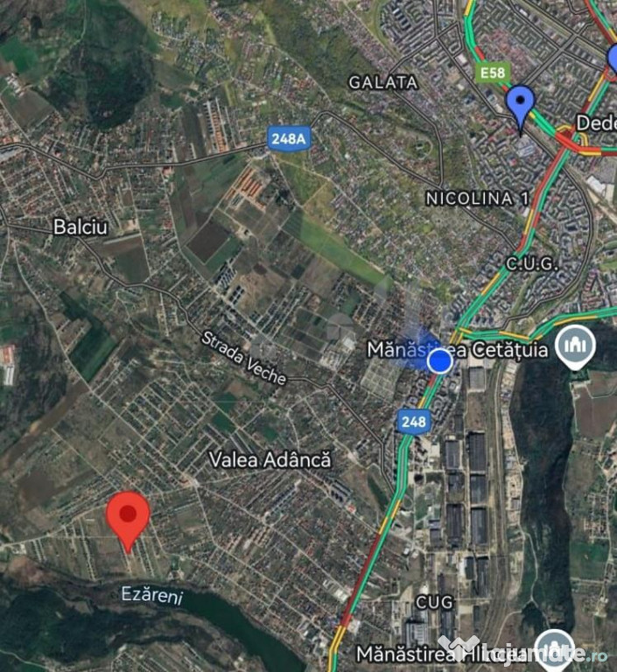
Task: Select the Ezăreni lake label
Action: click(152, 595)
